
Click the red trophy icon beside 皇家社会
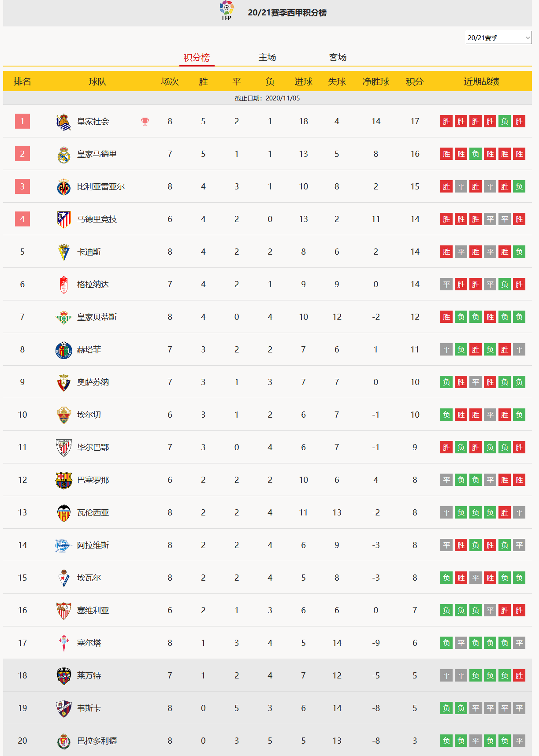[x=145, y=122]
